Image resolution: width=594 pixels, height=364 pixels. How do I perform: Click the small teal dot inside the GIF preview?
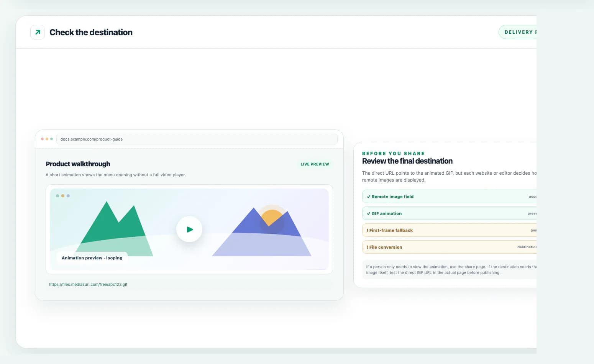click(x=57, y=196)
